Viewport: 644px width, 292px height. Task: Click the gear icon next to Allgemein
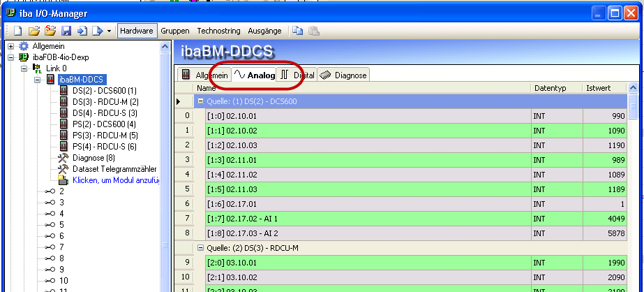(x=24, y=46)
